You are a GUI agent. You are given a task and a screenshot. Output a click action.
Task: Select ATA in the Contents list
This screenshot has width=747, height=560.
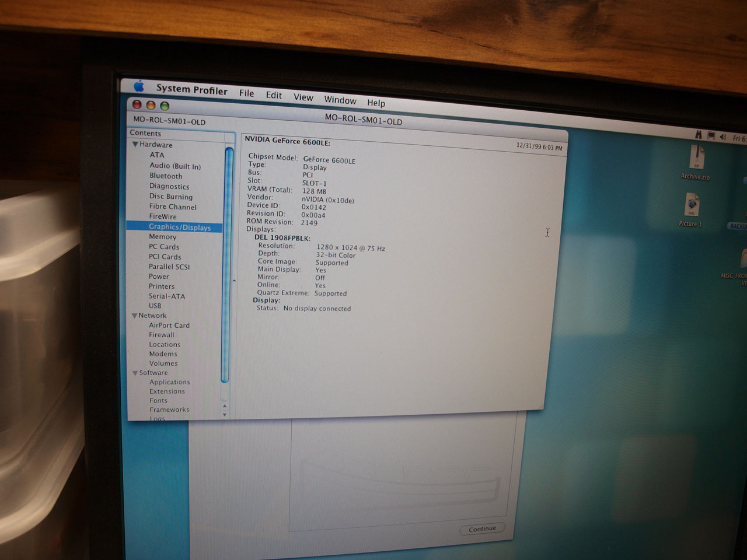pyautogui.click(x=157, y=155)
